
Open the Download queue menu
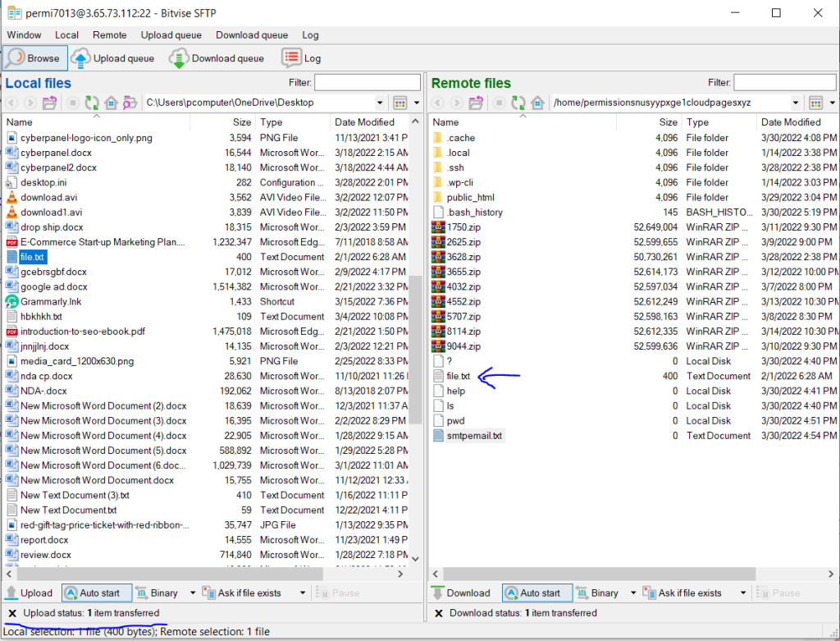[x=252, y=34]
